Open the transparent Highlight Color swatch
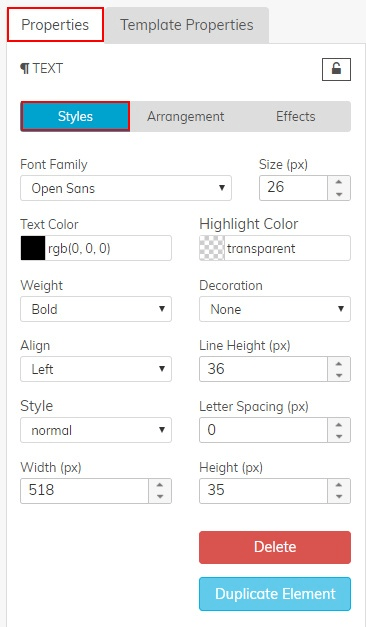 pyautogui.click(x=212, y=248)
